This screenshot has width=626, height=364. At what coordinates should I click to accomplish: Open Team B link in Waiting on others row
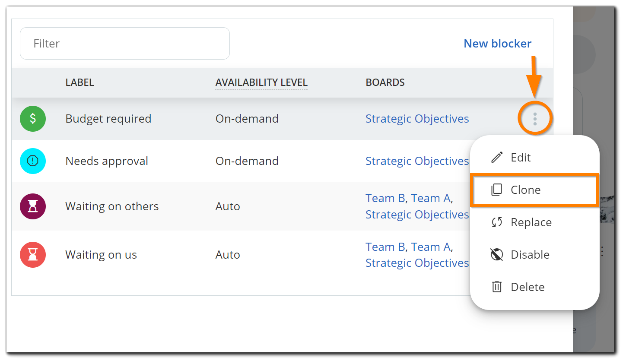(x=385, y=198)
